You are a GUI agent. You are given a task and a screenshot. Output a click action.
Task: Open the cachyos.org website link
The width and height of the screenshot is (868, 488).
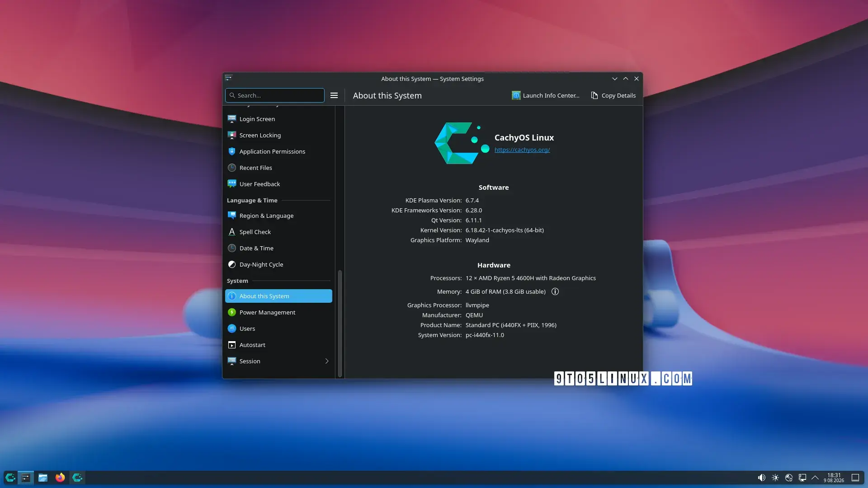click(522, 150)
